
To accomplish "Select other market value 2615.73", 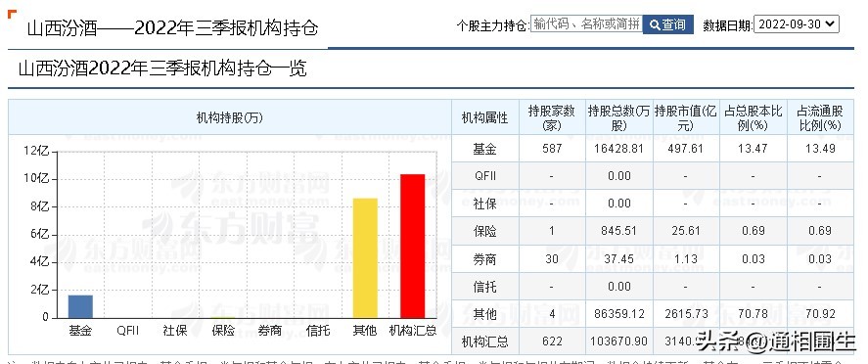I will [x=685, y=314].
